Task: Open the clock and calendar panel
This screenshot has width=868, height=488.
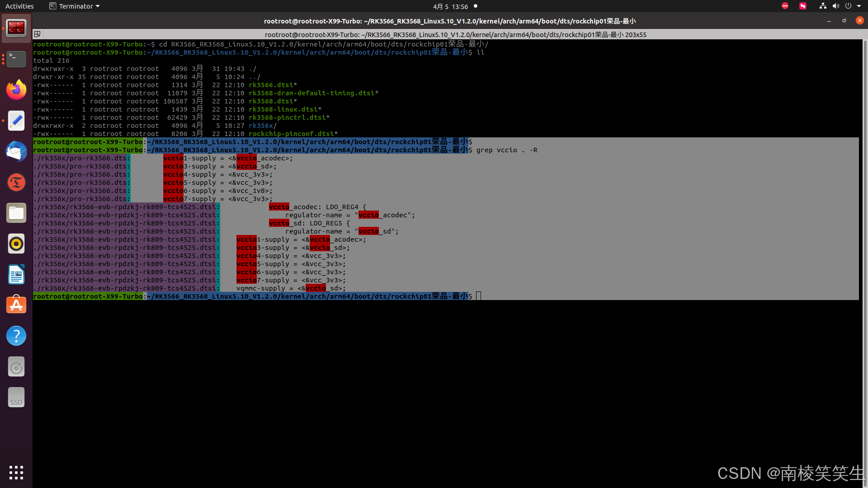Action: click(450, 6)
